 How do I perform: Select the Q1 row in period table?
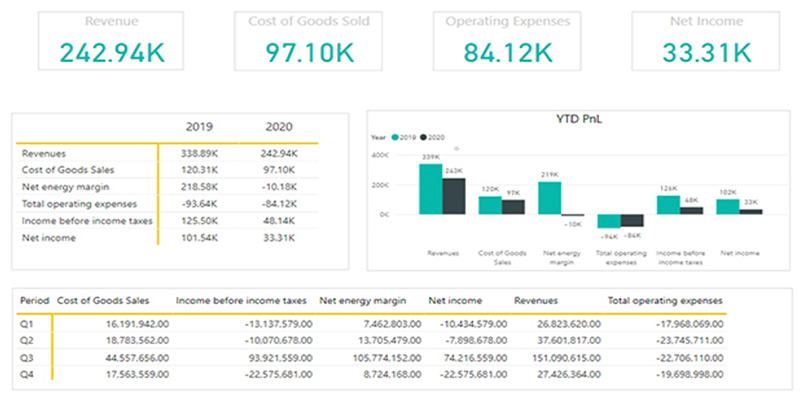pos(26,325)
